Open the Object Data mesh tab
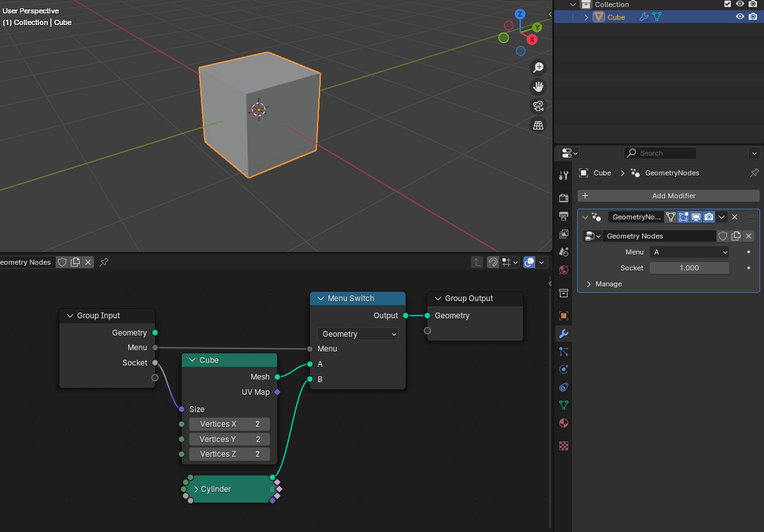The height and width of the screenshot is (532, 764). pyautogui.click(x=564, y=405)
